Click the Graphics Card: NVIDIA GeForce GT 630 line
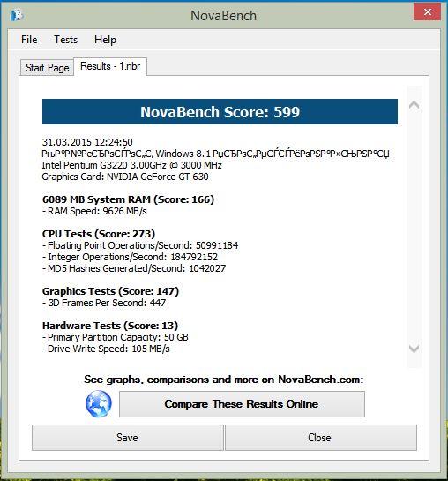The image size is (448, 481). click(x=125, y=177)
